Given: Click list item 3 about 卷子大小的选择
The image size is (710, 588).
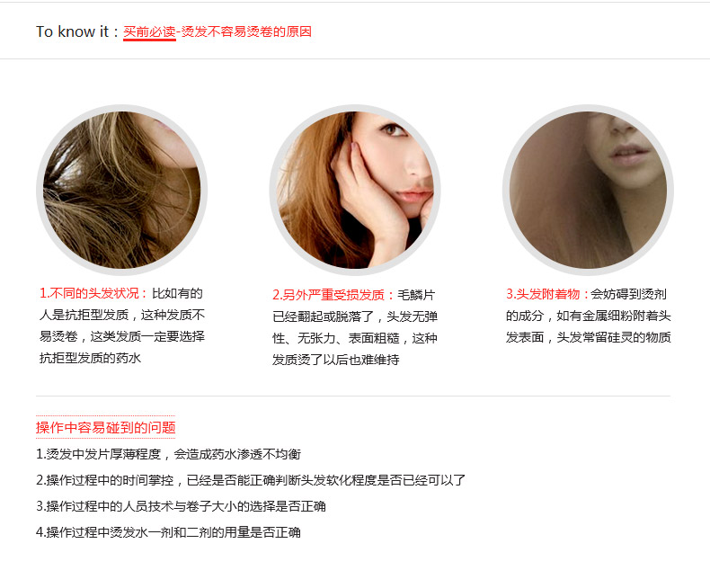Looking at the screenshot, I should (x=182, y=506).
